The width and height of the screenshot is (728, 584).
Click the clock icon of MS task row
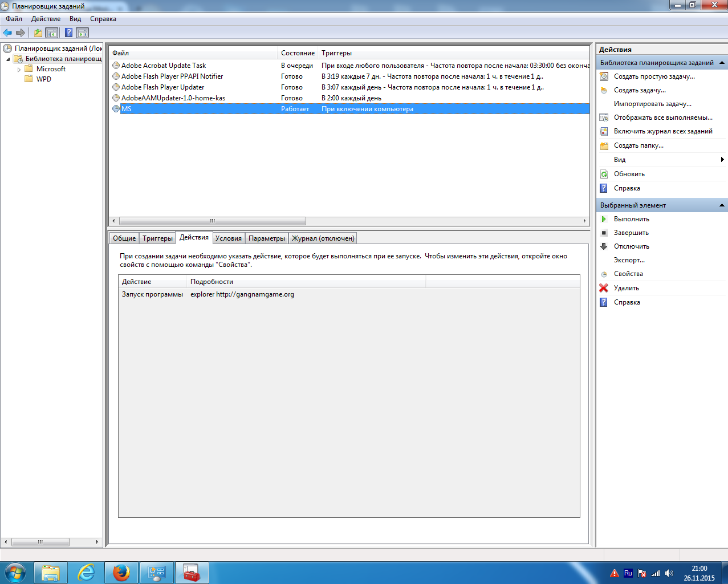point(116,109)
